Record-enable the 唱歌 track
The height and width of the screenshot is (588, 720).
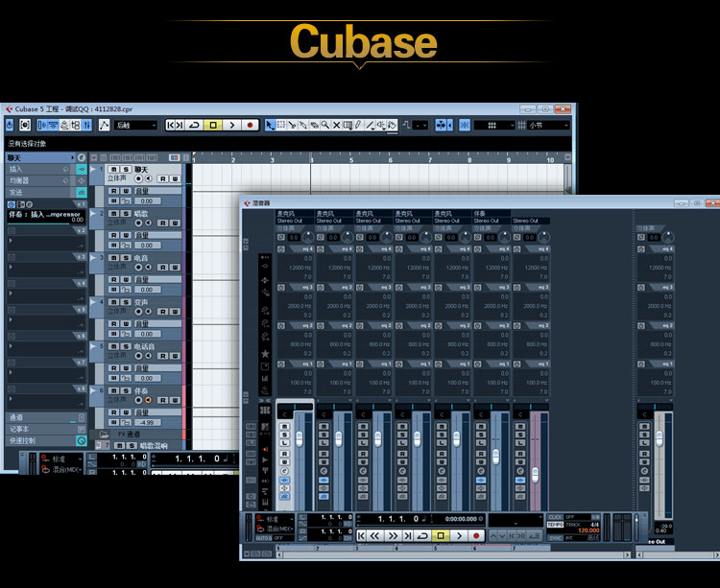[x=138, y=223]
